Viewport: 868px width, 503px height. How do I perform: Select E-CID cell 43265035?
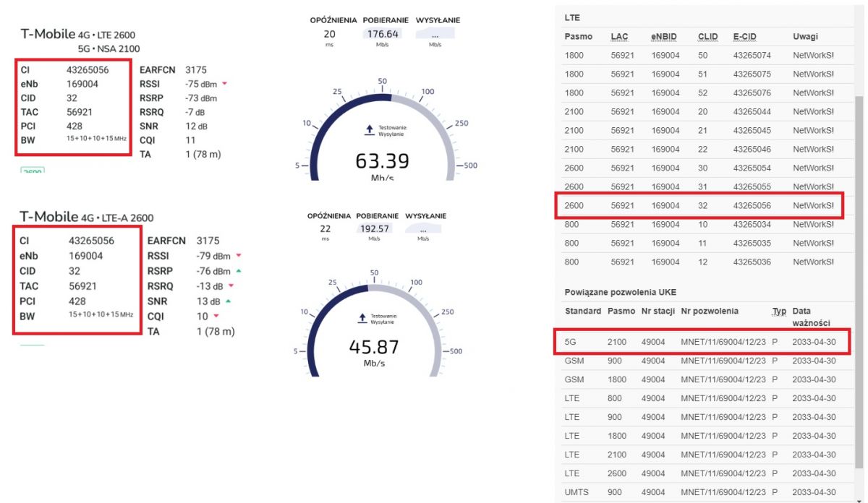752,243
